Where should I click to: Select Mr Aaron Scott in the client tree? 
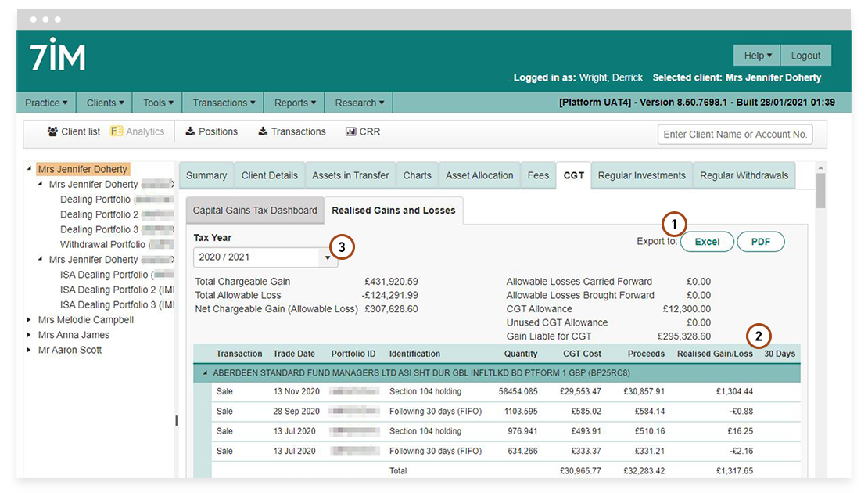70,350
